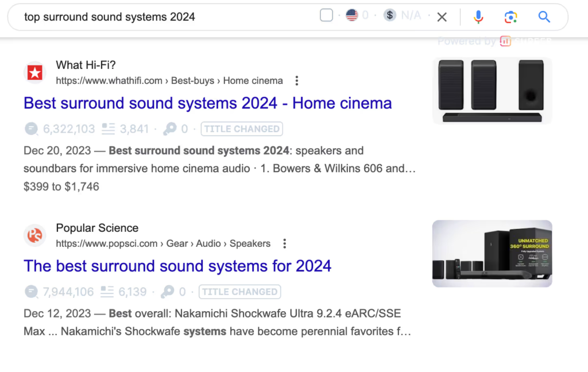Click traffic icon beside 7,944,106
This screenshot has width=588, height=372.
point(32,292)
